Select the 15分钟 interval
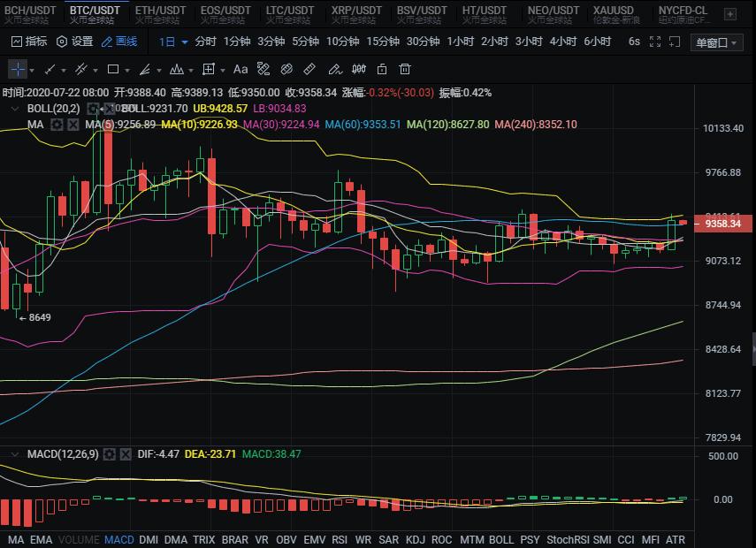The image size is (756, 548). point(383,42)
